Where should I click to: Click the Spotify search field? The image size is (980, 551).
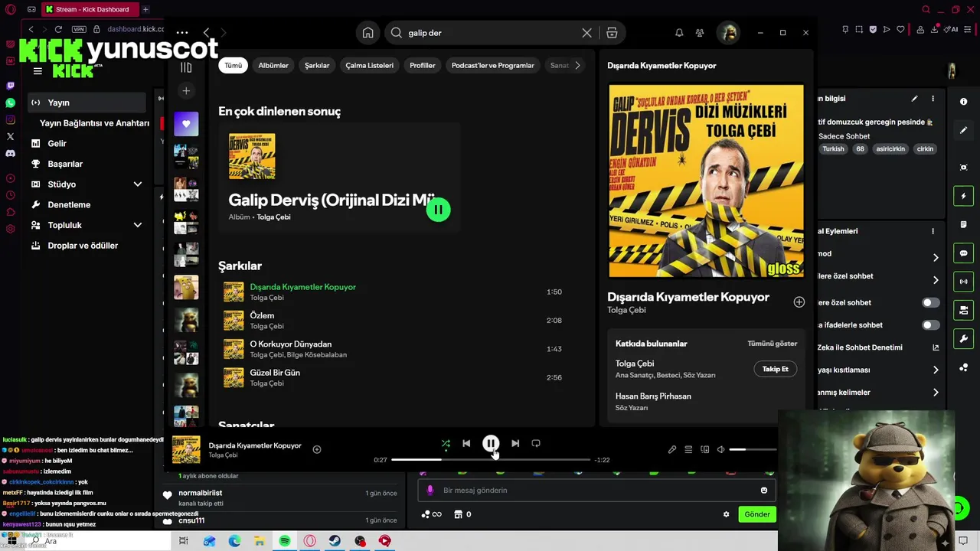click(x=491, y=33)
